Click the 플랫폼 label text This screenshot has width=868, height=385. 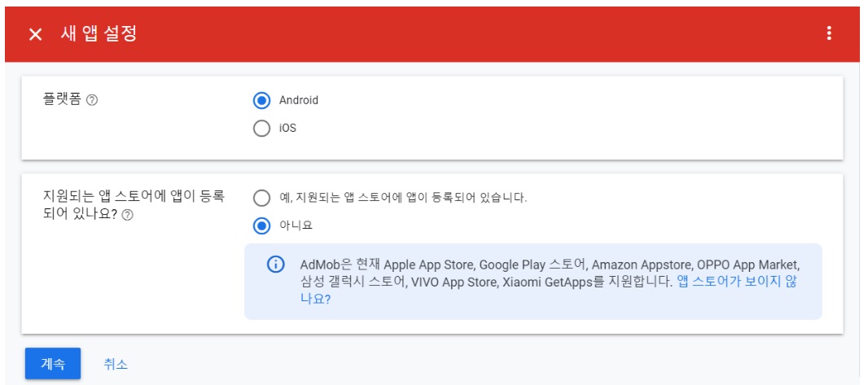tap(62, 100)
